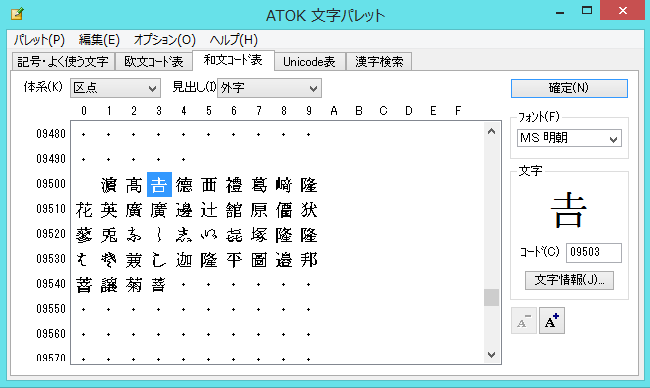Close the ATOK 文字パレット window
Screen dimensions: 650x388
coord(623,10)
